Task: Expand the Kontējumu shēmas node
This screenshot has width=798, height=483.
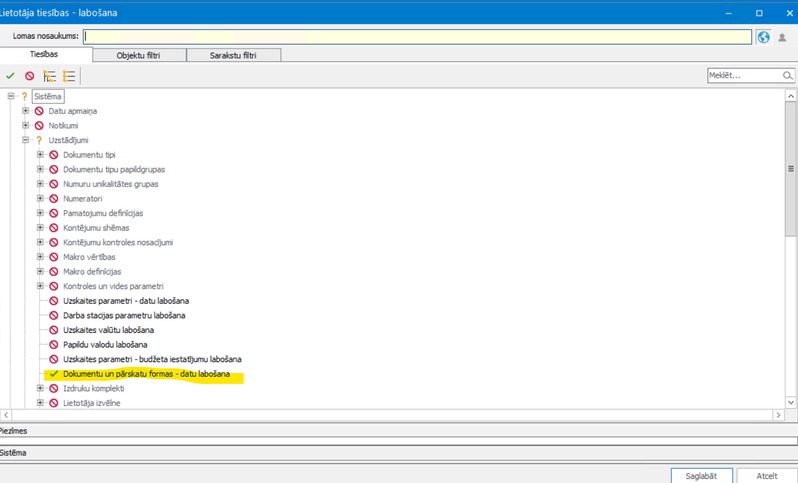Action: coord(40,228)
